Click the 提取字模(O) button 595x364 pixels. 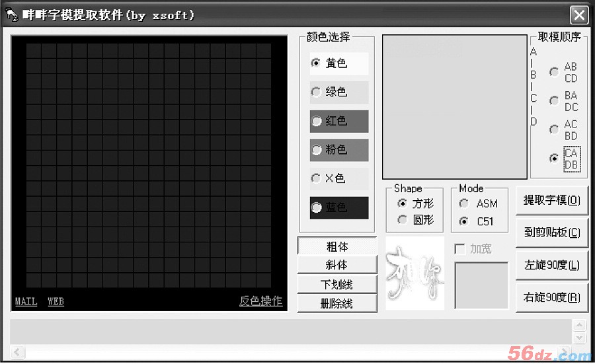click(x=552, y=200)
